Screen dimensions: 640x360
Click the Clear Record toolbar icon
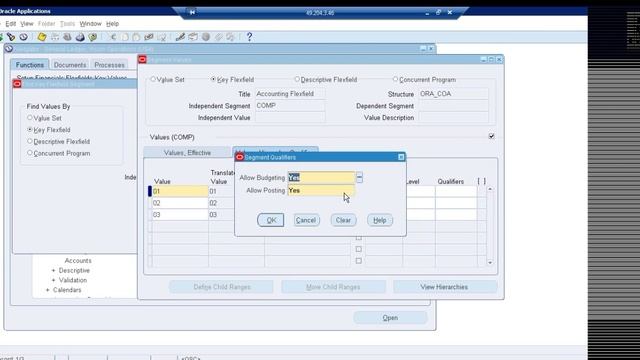(x=149, y=37)
